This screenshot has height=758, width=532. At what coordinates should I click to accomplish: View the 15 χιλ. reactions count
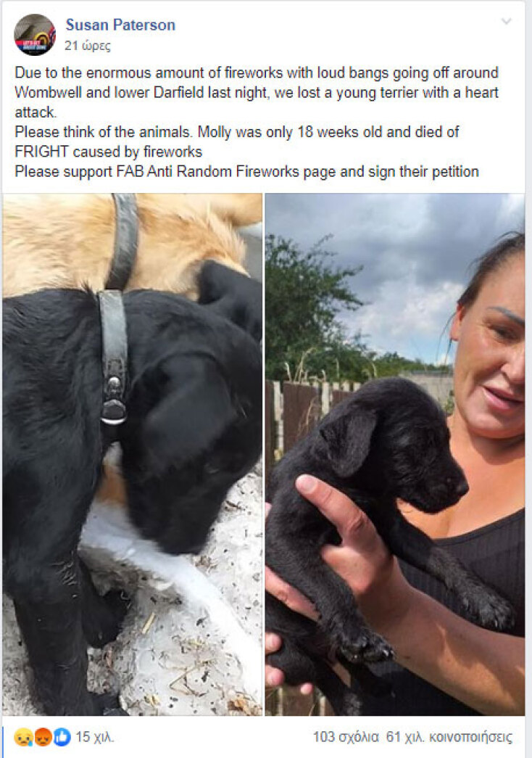(95, 737)
